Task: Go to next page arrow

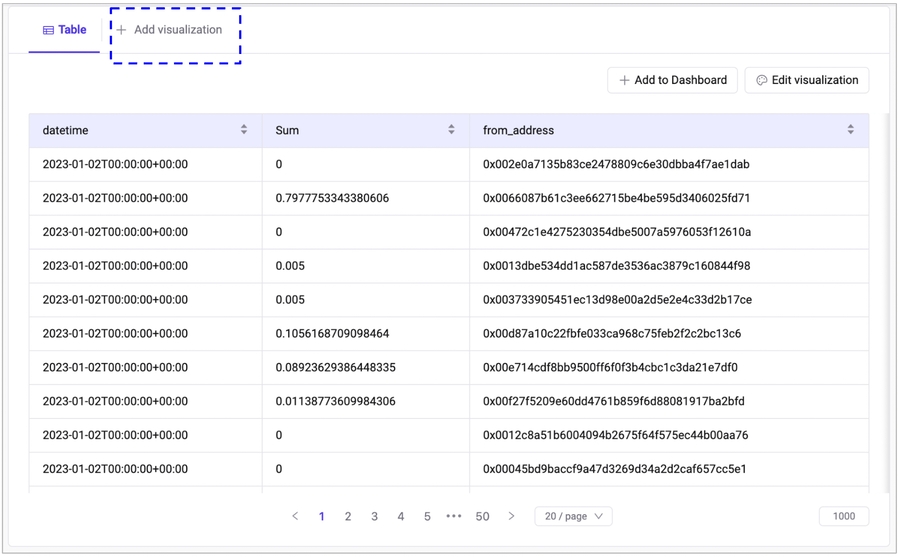Action: [511, 516]
